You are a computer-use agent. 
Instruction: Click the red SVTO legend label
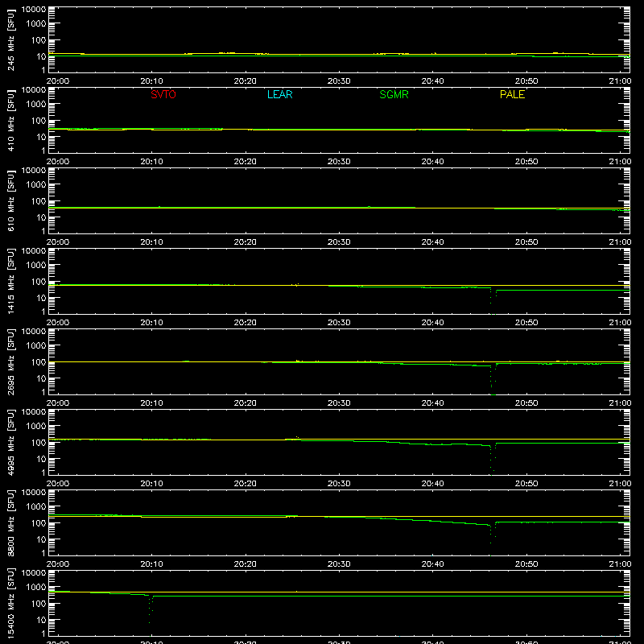[x=163, y=94]
